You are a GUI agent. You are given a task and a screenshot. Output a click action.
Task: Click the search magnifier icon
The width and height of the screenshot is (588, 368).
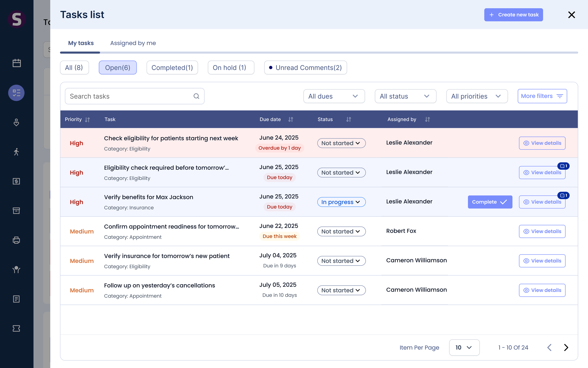(196, 96)
